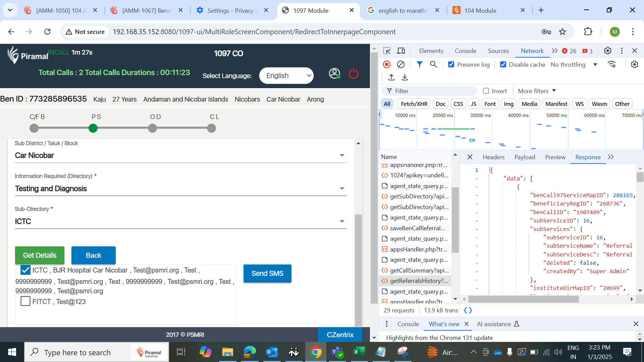
Task: Show more request detail tabs chevron
Action: click(x=610, y=157)
